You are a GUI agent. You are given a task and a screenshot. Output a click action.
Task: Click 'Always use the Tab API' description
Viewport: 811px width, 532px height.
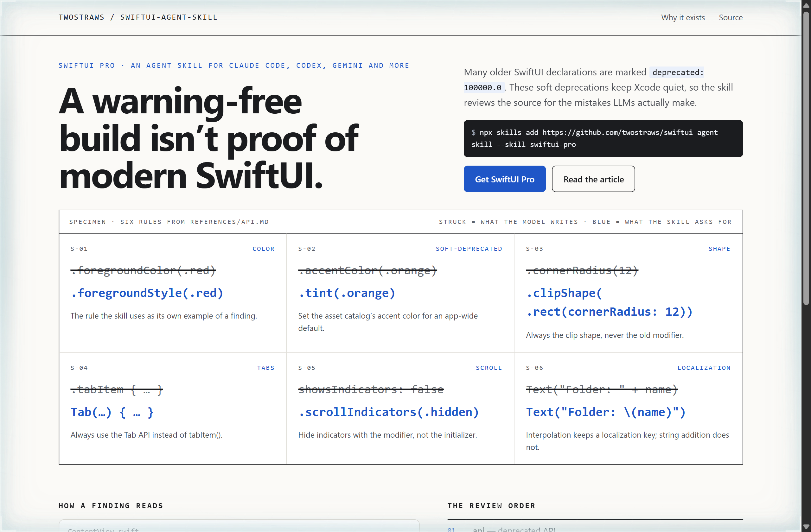(147, 435)
